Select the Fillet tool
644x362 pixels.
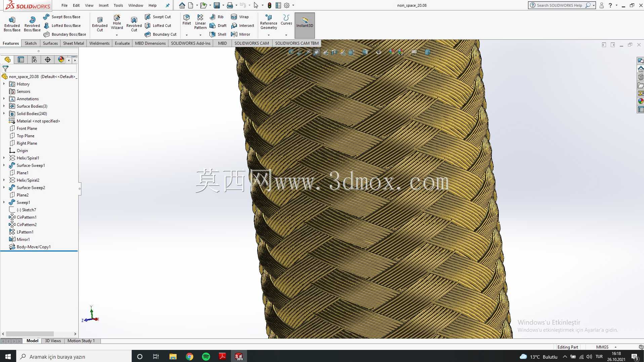point(187,20)
